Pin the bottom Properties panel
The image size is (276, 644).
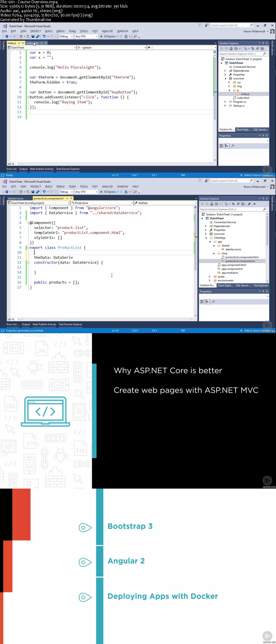[x=263, y=291]
